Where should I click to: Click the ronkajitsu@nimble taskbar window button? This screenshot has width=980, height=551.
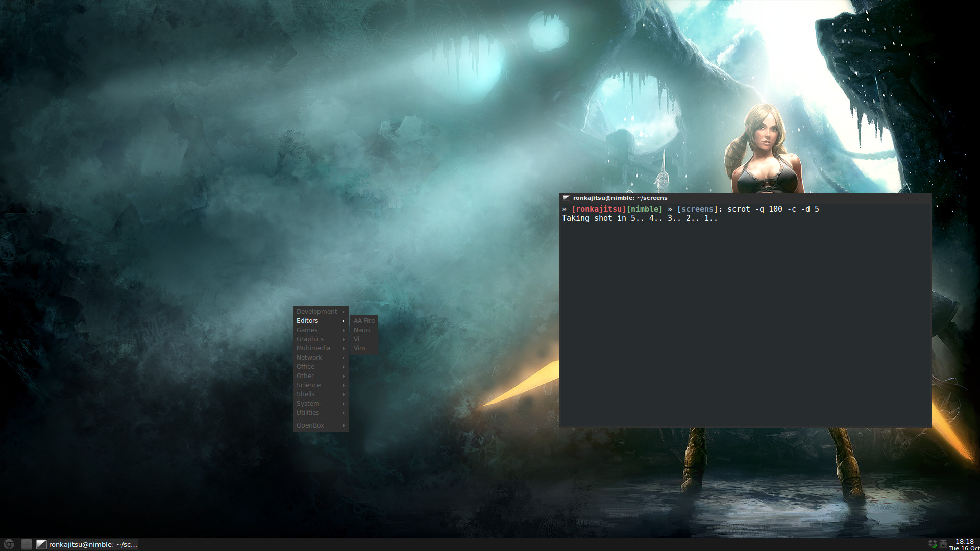coord(87,544)
